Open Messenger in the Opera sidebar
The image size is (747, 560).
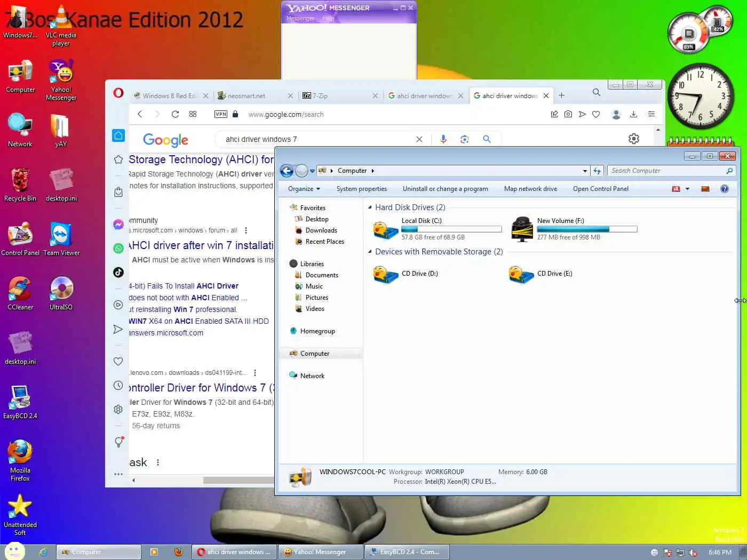point(118,225)
